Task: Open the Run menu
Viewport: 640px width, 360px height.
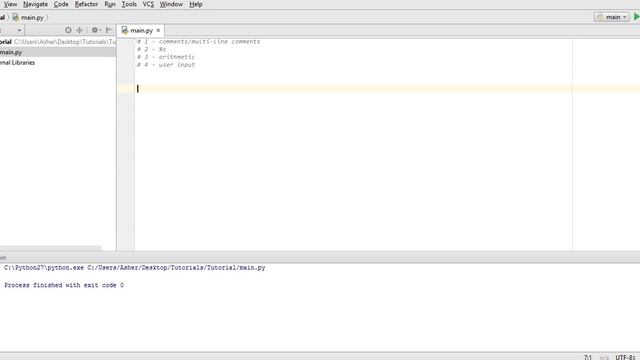Action: point(109,4)
